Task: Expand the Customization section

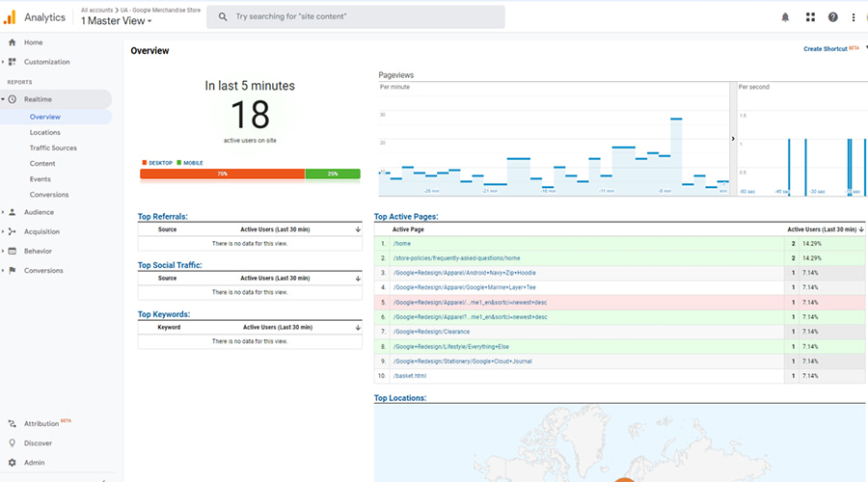Action: click(3, 62)
